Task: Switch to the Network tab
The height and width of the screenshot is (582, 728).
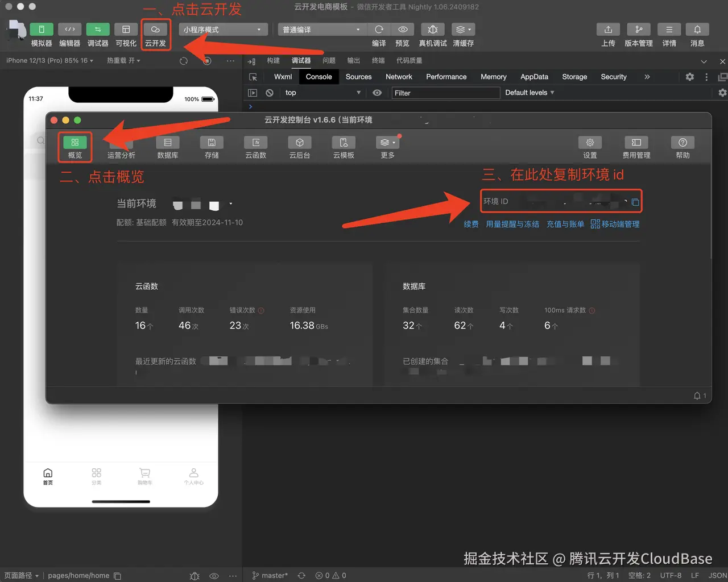Action: pos(398,77)
